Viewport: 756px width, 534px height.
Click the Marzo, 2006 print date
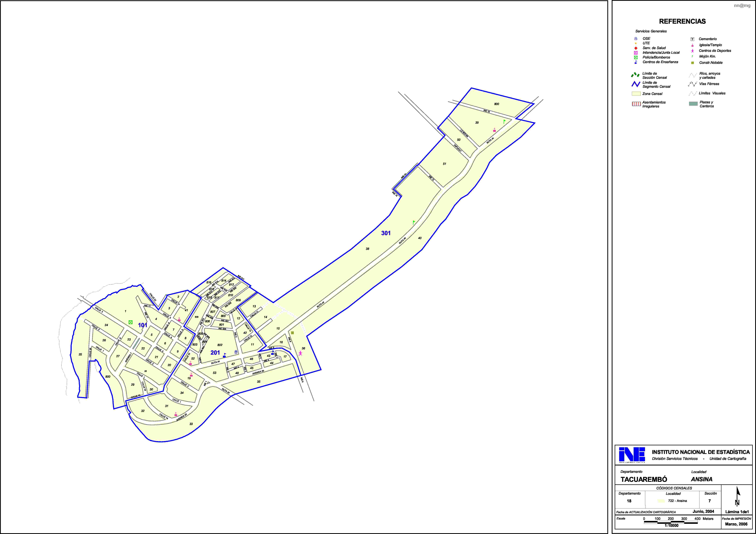click(x=736, y=524)
